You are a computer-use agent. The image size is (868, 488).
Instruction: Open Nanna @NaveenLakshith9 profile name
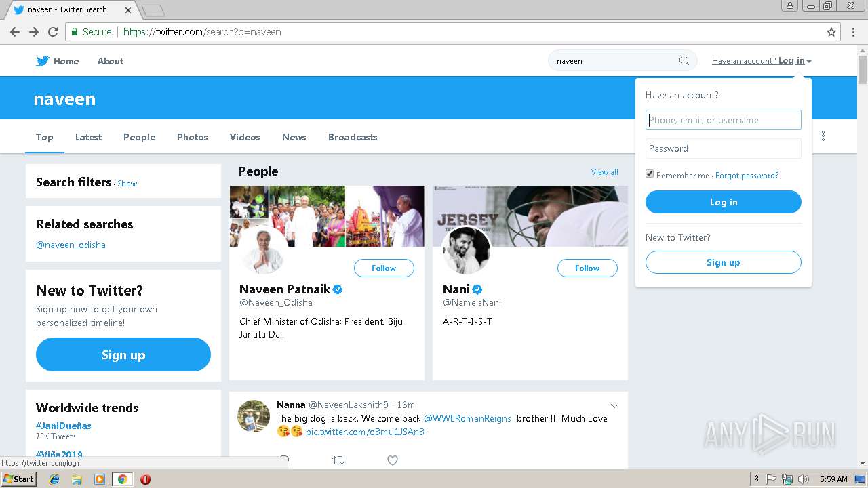[291, 405]
